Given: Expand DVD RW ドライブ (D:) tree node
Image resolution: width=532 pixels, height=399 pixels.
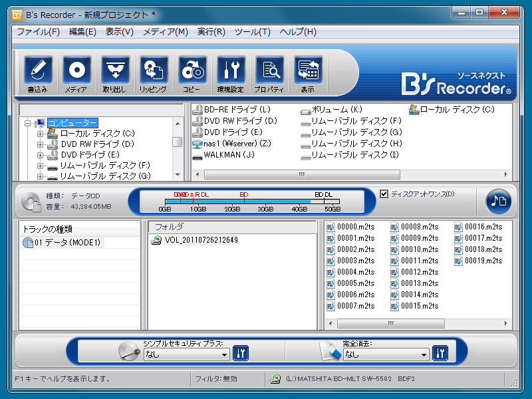Looking at the screenshot, I should tap(40, 144).
